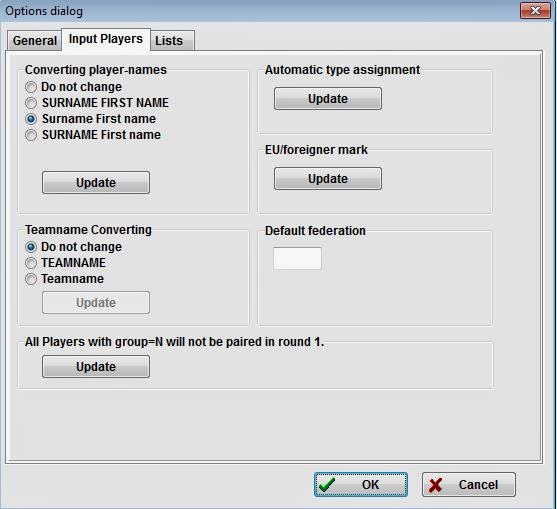Click the 'Automatic type assignment' label
The width and height of the screenshot is (557, 509).
pyautogui.click(x=342, y=70)
